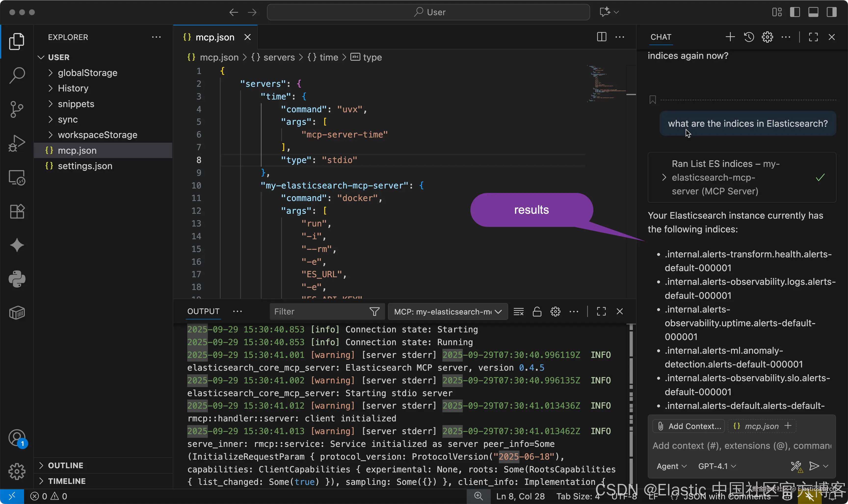Image resolution: width=848 pixels, height=504 pixels.
Task: Focus the chat message input box
Action: click(x=742, y=446)
